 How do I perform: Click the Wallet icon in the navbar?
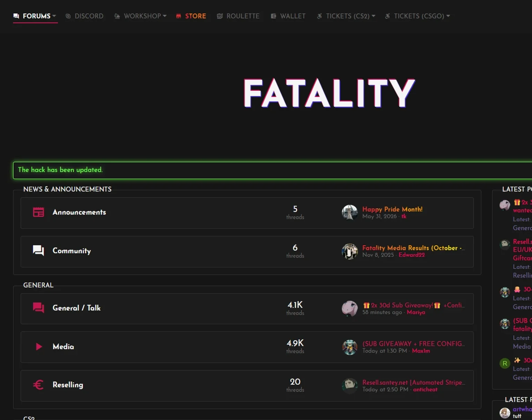point(274,16)
